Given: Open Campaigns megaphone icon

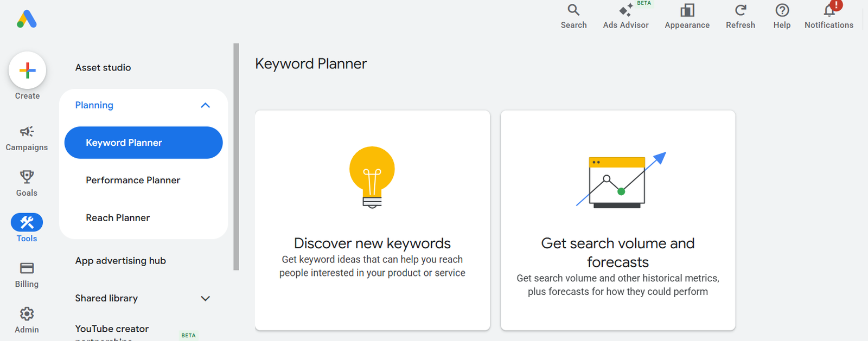Looking at the screenshot, I should 27,131.
